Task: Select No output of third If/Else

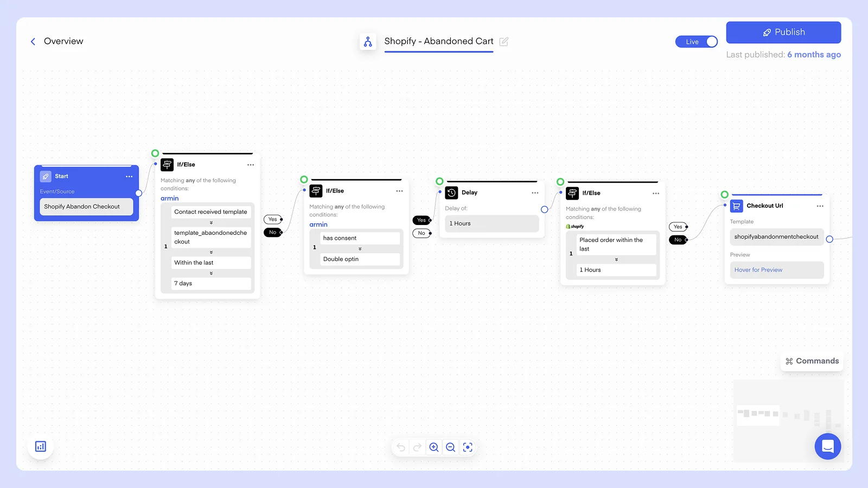Action: pos(678,240)
